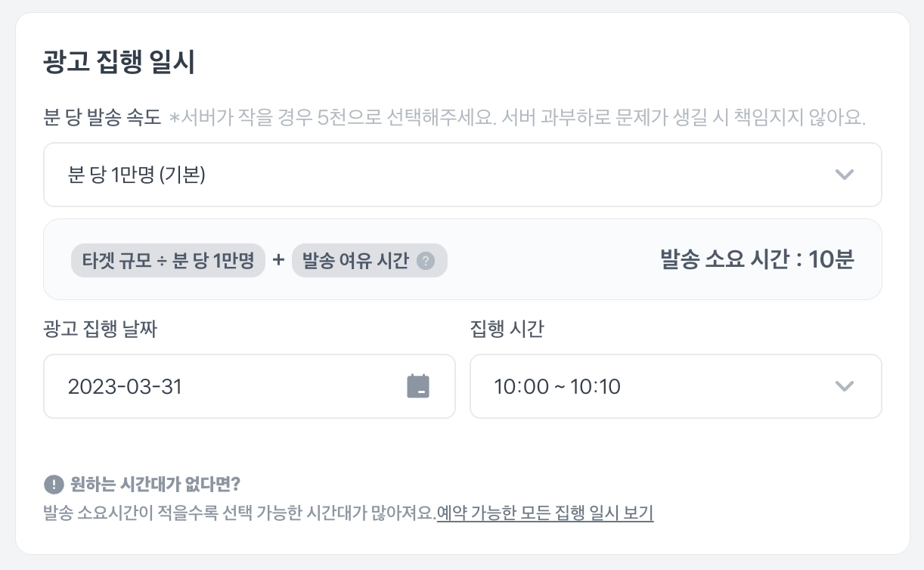The image size is (924, 570).
Task: Click the 2023-03-31 date input field
Action: click(x=227, y=386)
